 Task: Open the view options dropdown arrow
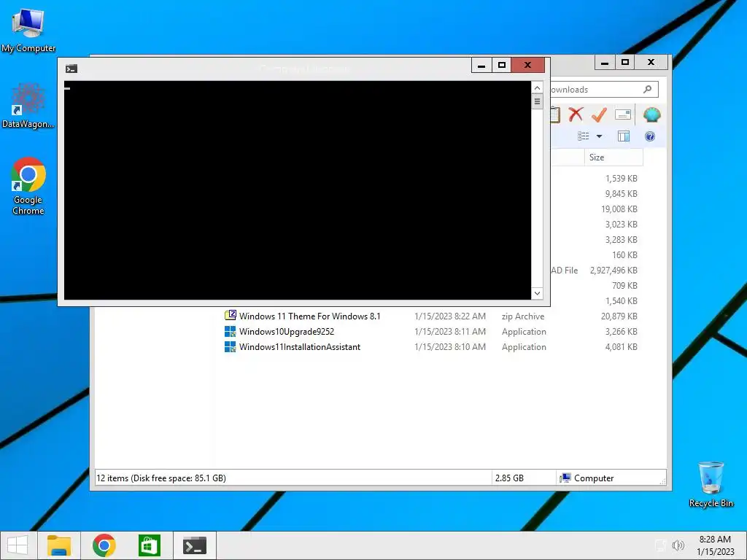600,136
